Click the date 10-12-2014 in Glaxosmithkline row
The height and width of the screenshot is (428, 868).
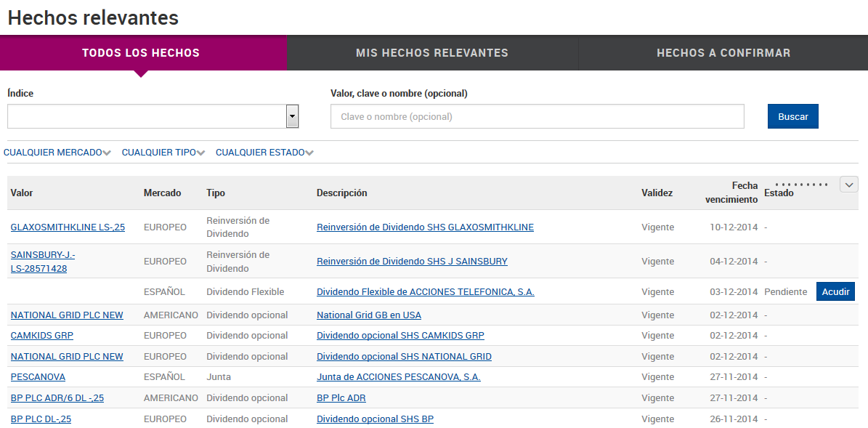(x=734, y=227)
